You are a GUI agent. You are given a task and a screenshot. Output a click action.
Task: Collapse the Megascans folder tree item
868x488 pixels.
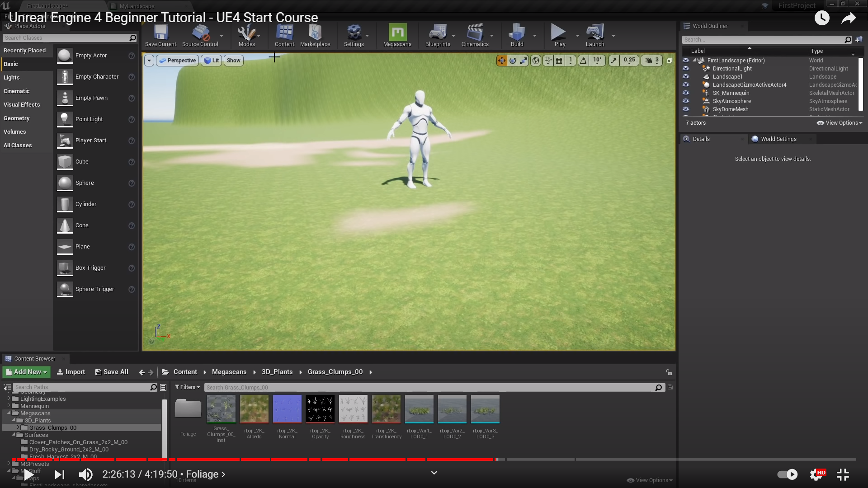pyautogui.click(x=9, y=413)
